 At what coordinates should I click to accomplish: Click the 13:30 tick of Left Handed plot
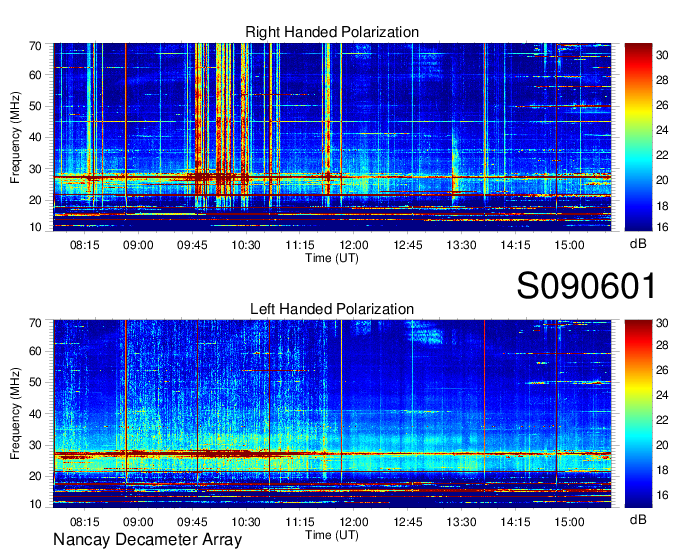coord(461,522)
